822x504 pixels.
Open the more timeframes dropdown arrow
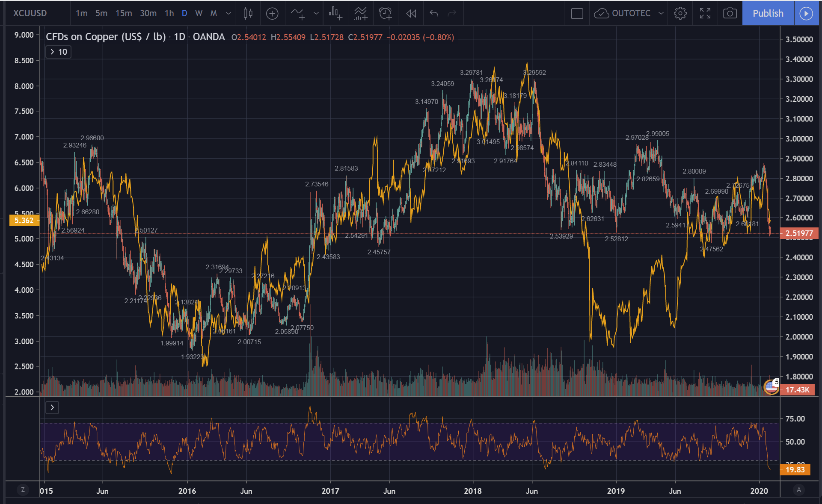click(228, 13)
